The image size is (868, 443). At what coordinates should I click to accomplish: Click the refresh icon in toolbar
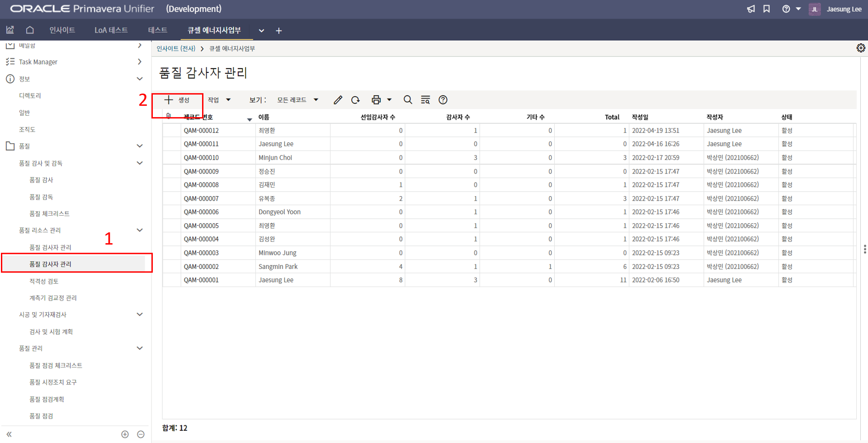355,100
